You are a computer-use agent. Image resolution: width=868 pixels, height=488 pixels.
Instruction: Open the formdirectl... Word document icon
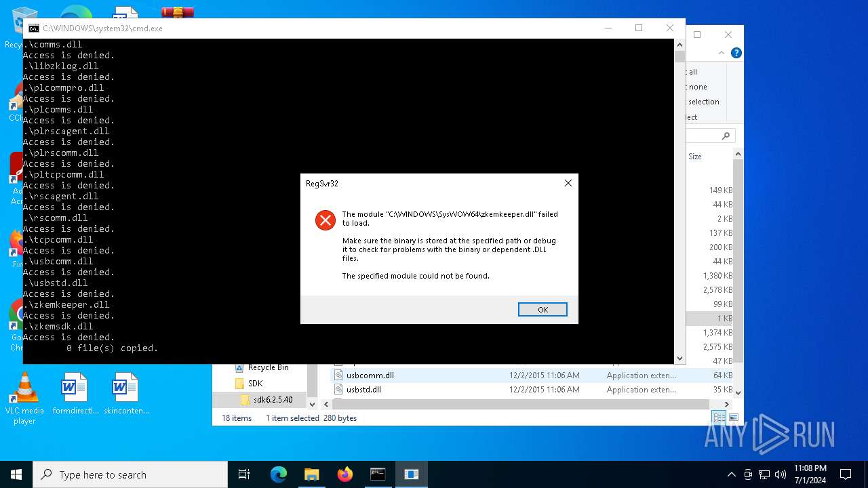[75, 394]
